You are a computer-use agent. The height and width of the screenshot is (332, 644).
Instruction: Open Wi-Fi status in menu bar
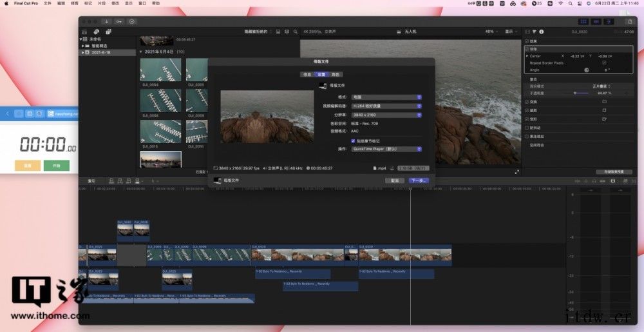[561, 3]
